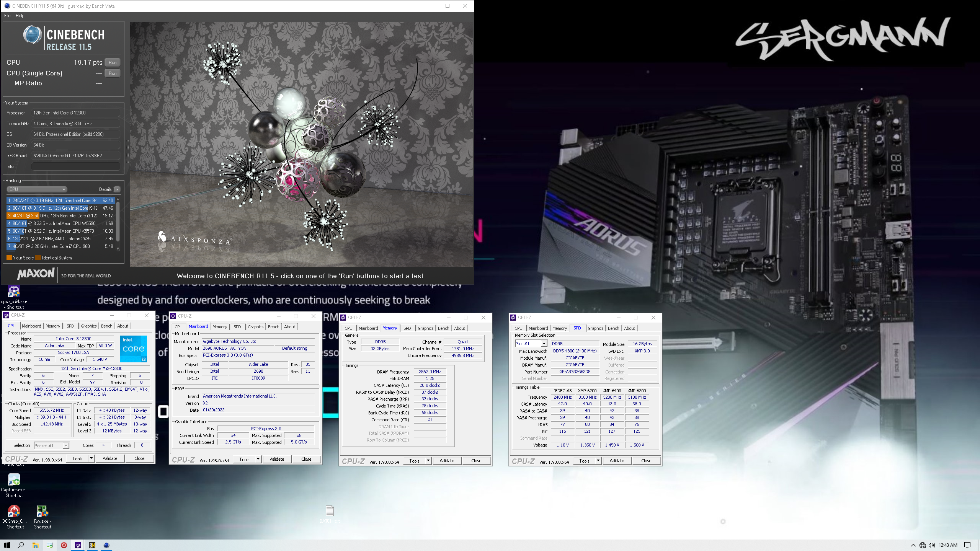Screen dimensions: 980x551
Task: Open the BATCH.txt file on the desktop
Action: click(x=330, y=514)
